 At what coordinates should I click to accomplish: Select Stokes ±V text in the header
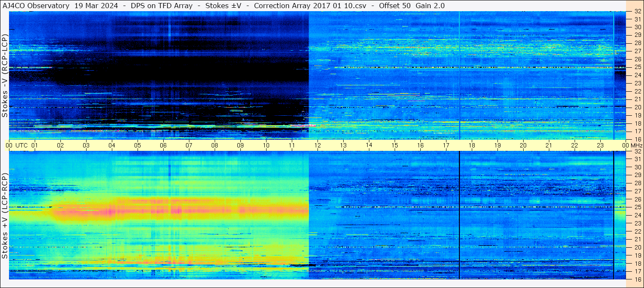(x=223, y=6)
